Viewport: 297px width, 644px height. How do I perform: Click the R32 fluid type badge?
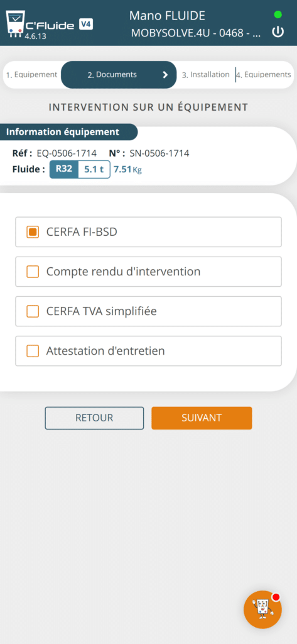64,169
